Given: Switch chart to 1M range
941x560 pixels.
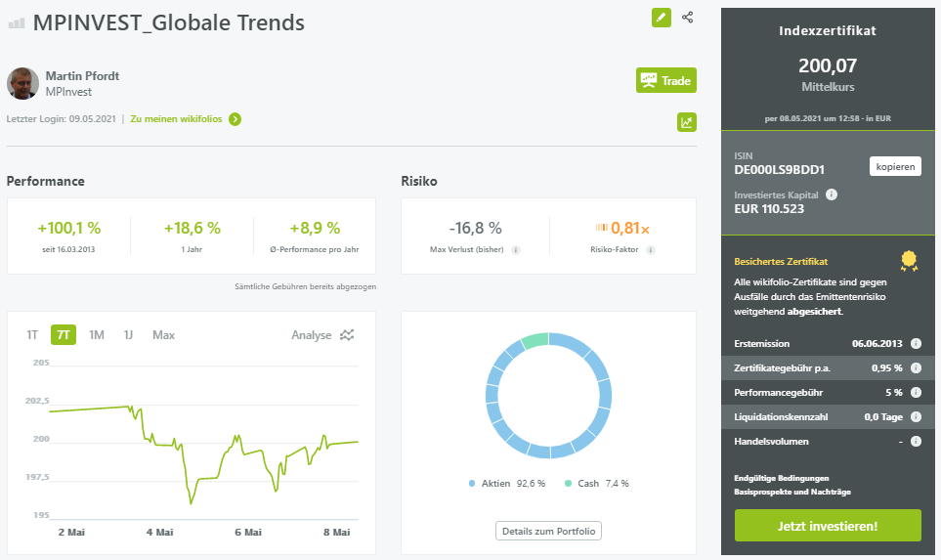Looking at the screenshot, I should coord(97,335).
